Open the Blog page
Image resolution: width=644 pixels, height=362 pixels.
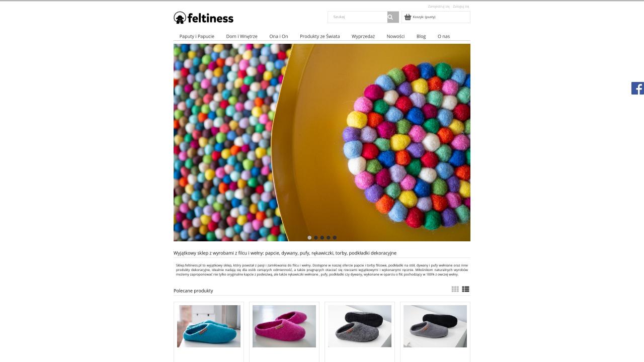(x=421, y=36)
